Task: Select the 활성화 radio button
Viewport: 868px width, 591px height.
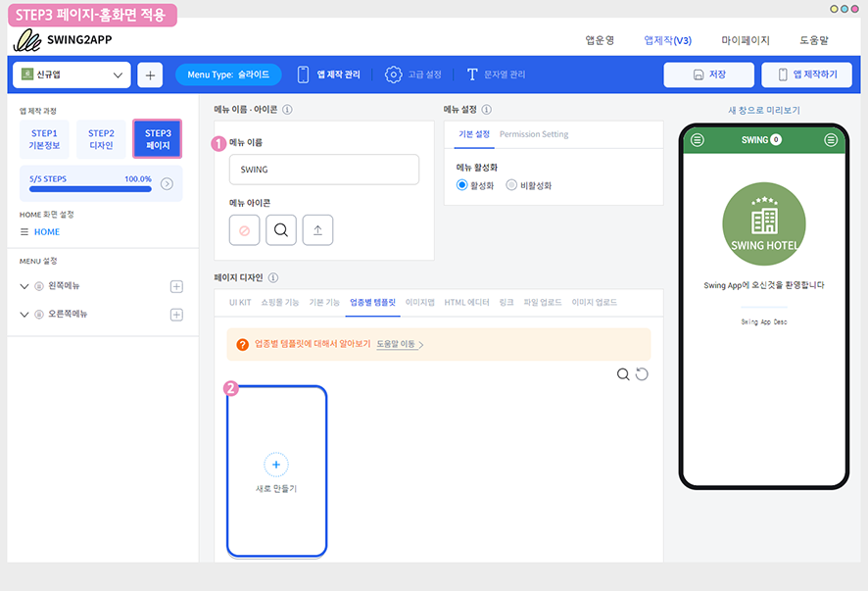Action: coord(461,185)
